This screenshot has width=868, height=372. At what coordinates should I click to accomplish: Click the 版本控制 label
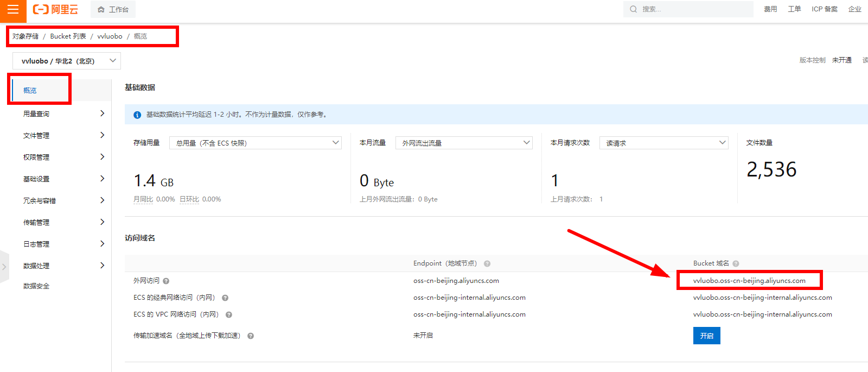(812, 60)
